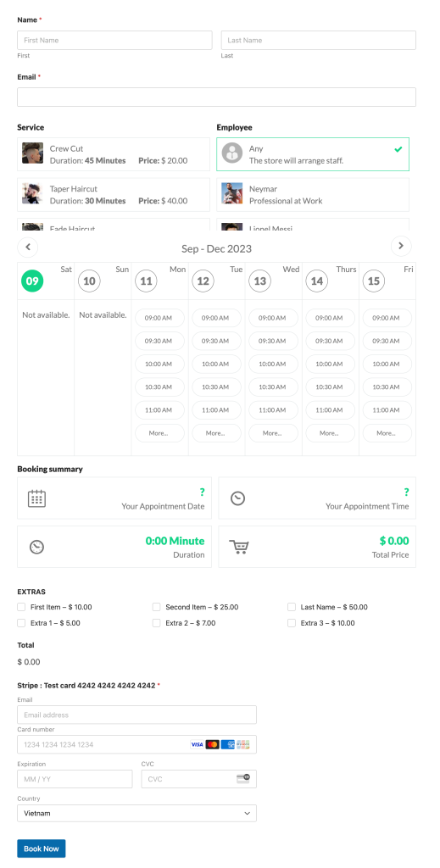The width and height of the screenshot is (440, 868).
Task: Check the Extra 3 $10.00 option
Action: [x=292, y=623]
